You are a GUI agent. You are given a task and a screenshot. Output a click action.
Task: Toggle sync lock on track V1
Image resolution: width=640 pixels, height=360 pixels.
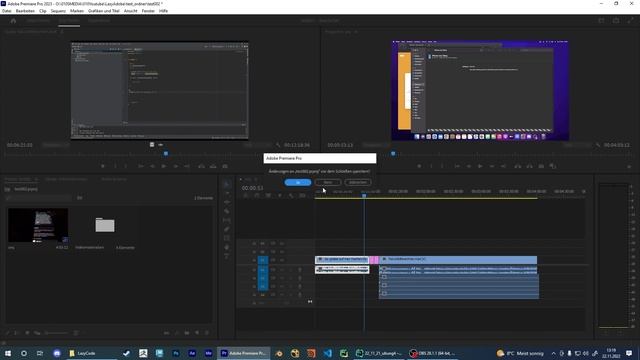[273, 260]
